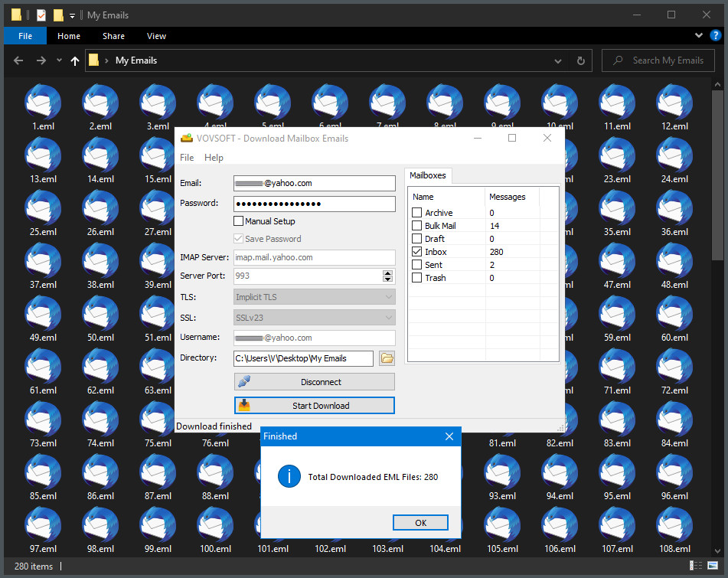Expand the TLS dropdown
The height and width of the screenshot is (578, 728).
pos(314,297)
